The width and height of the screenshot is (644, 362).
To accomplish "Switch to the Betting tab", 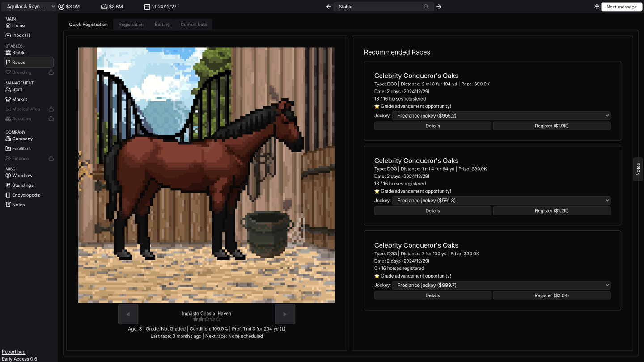I will (x=162, y=25).
